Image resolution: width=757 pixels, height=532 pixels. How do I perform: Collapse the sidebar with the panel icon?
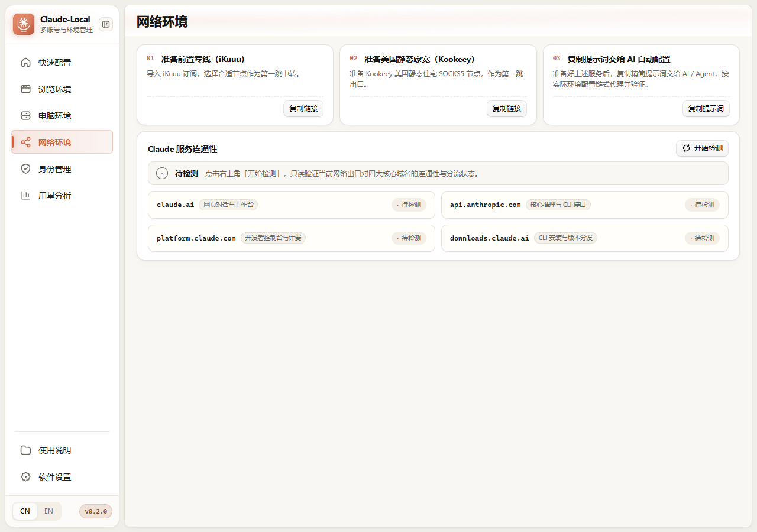[x=106, y=24]
